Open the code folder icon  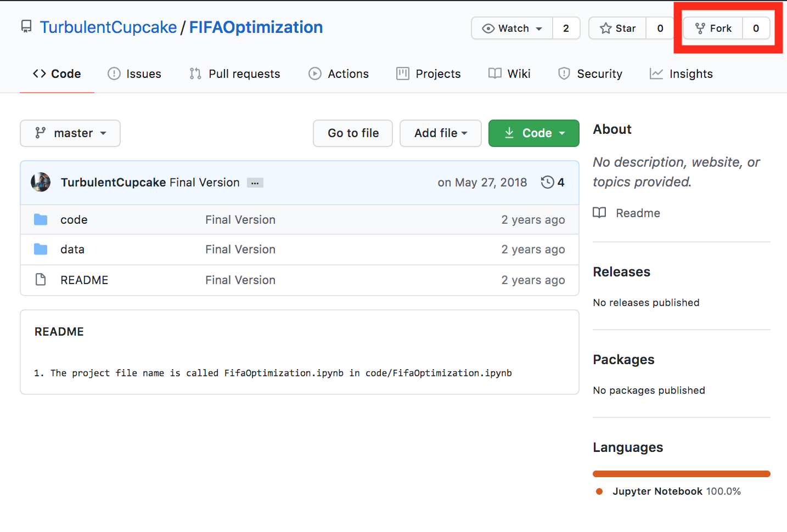[41, 220]
